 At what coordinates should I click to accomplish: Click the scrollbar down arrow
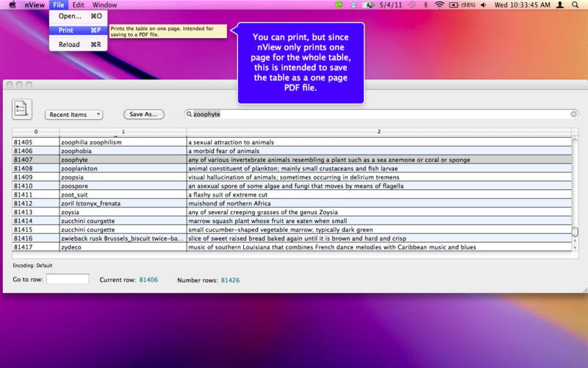pyautogui.click(x=575, y=247)
